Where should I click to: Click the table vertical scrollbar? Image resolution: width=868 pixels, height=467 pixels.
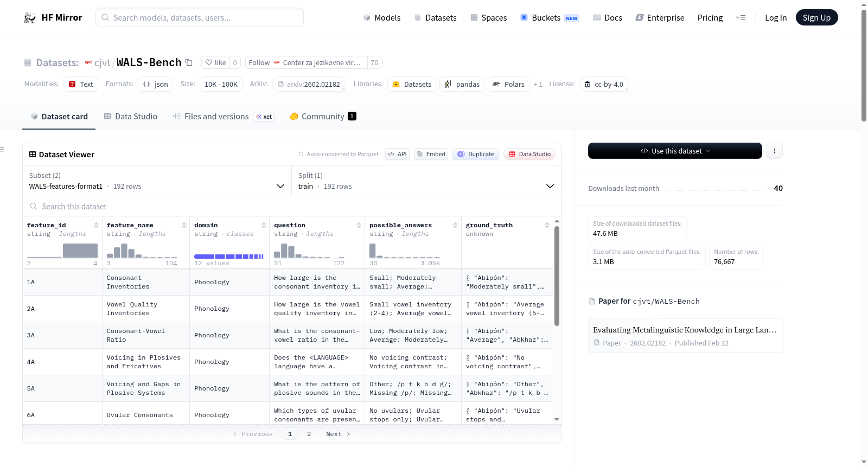pos(557,276)
